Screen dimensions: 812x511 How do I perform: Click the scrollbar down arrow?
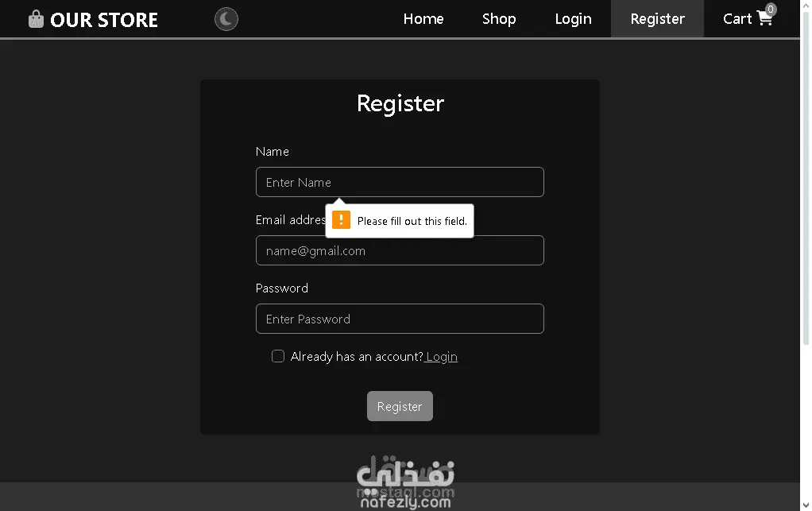tap(806, 505)
